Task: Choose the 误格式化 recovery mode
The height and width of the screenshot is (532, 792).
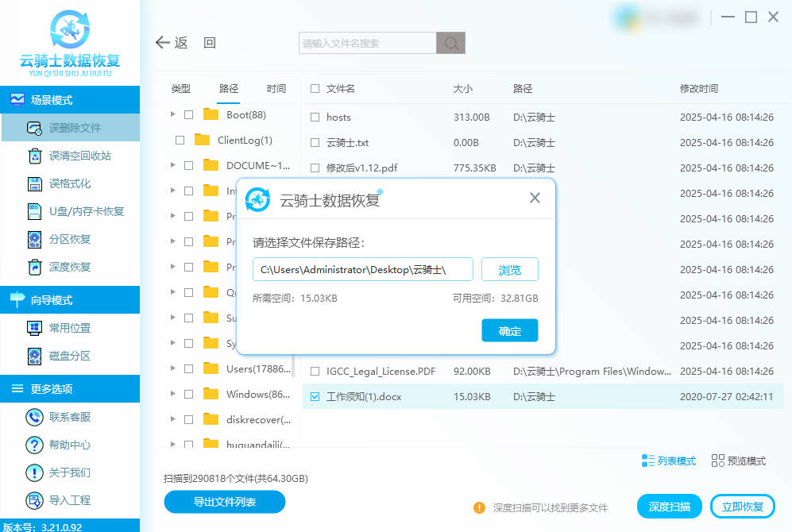Action: [70, 183]
